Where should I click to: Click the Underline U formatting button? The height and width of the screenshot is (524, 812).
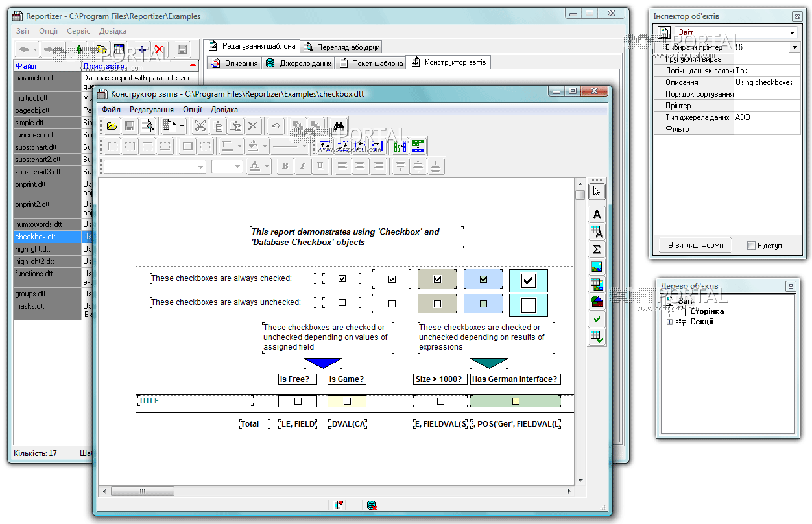click(320, 166)
